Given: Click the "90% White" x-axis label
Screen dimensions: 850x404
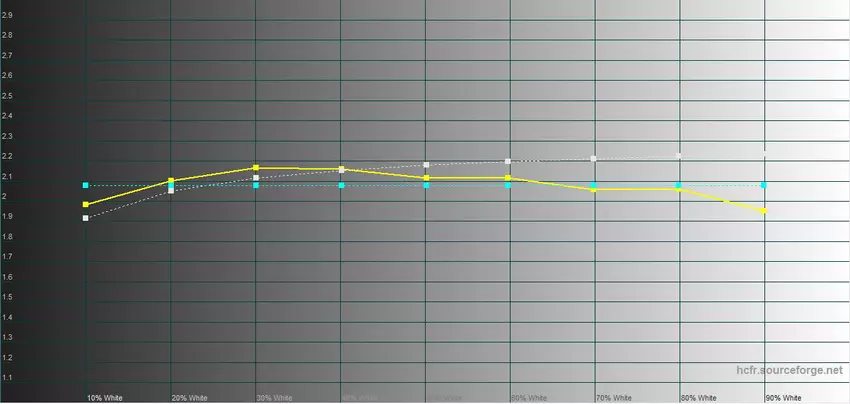Looking at the screenshot, I should (784, 397).
